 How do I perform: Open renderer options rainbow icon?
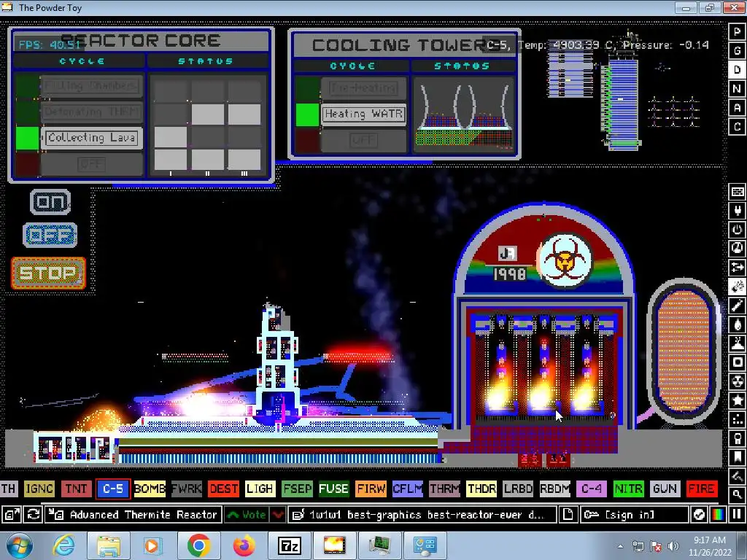click(718, 515)
